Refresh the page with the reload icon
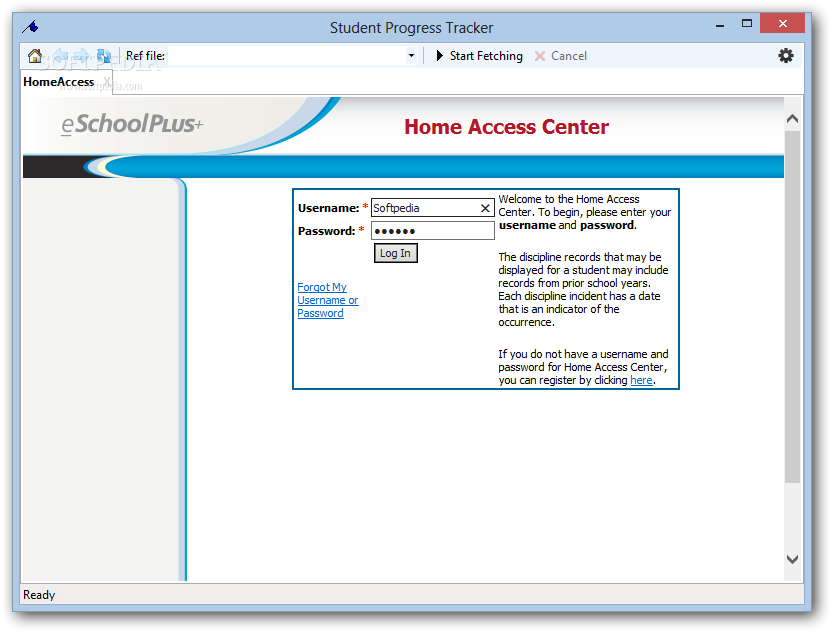 tap(104, 56)
